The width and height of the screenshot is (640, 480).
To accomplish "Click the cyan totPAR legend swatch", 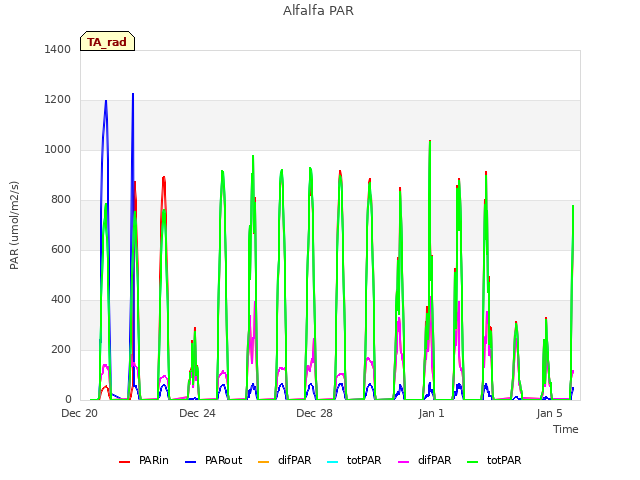I will 333,461.
